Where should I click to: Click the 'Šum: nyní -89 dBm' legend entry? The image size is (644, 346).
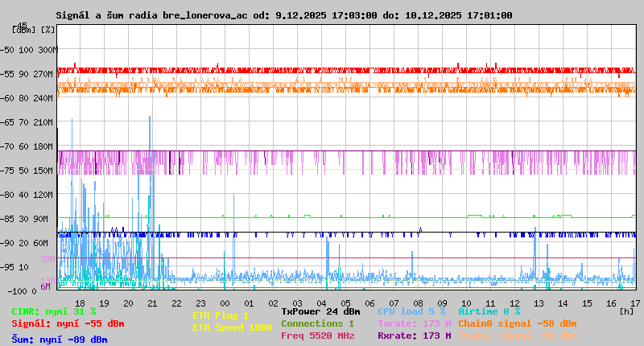(x=60, y=340)
